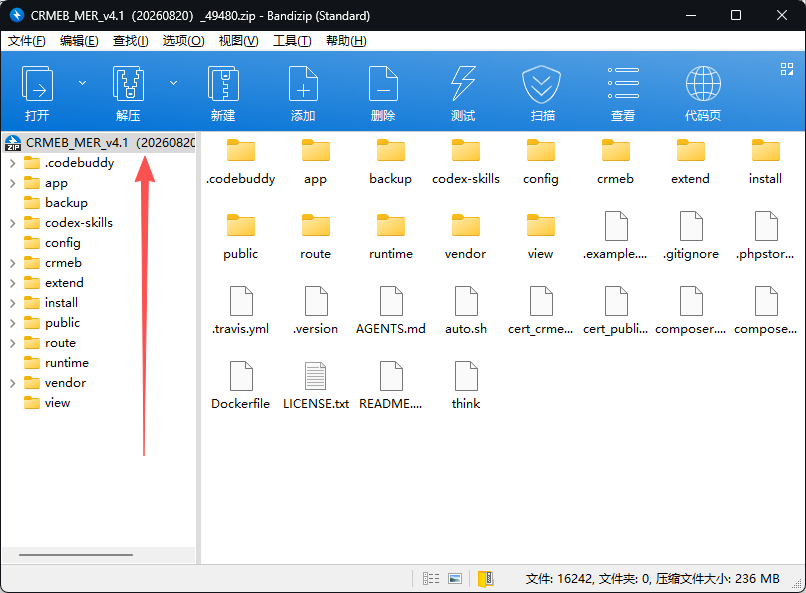Open the dropdown arrow beside Extract button

pos(174,83)
